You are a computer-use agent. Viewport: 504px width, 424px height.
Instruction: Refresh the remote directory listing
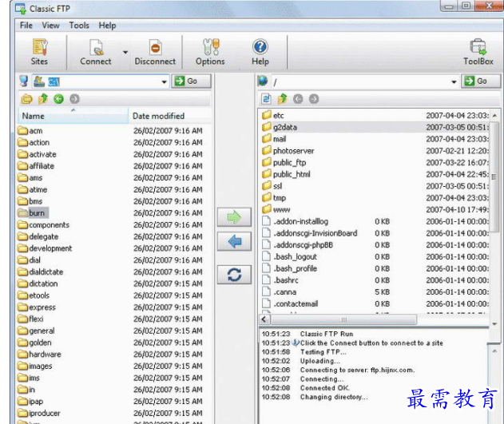(x=266, y=99)
